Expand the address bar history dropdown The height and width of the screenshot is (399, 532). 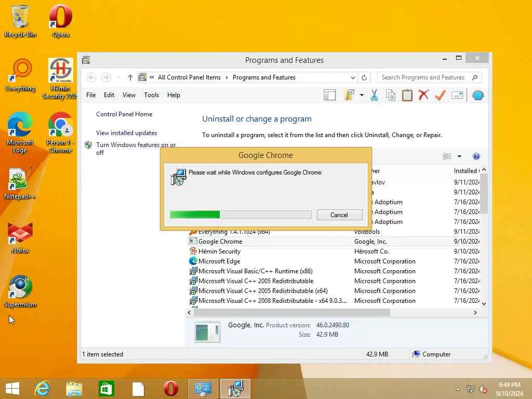[x=353, y=78]
